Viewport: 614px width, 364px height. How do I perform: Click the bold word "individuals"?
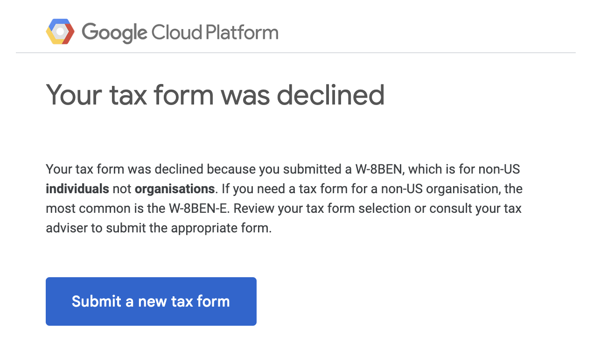pyautogui.click(x=77, y=189)
